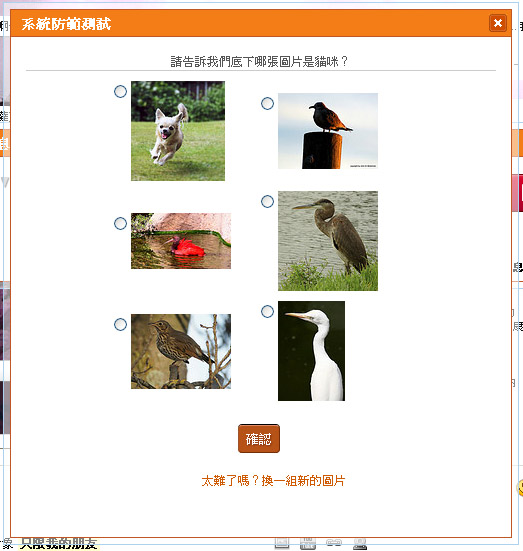This screenshot has width=523, height=551.
Task: Click the insert video film icon below the dialog
Action: tap(308, 544)
